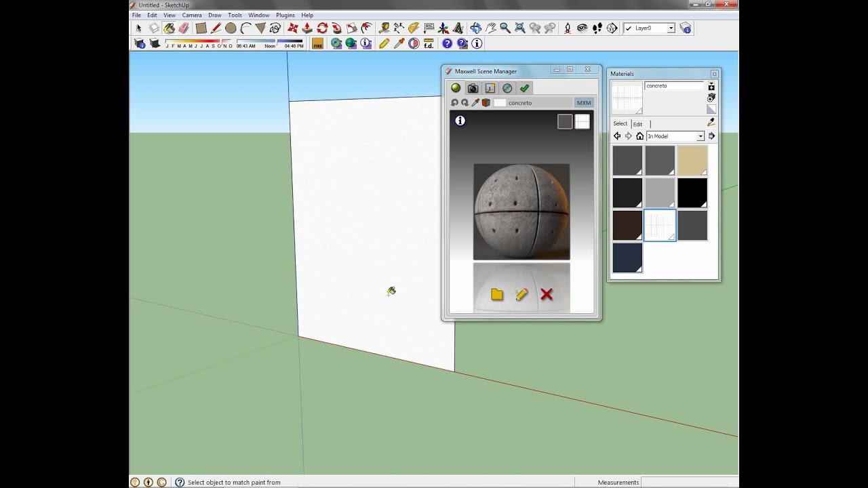This screenshot has width=868, height=488.
Task: Choose the Circle drawing tool
Action: pyautogui.click(x=231, y=28)
